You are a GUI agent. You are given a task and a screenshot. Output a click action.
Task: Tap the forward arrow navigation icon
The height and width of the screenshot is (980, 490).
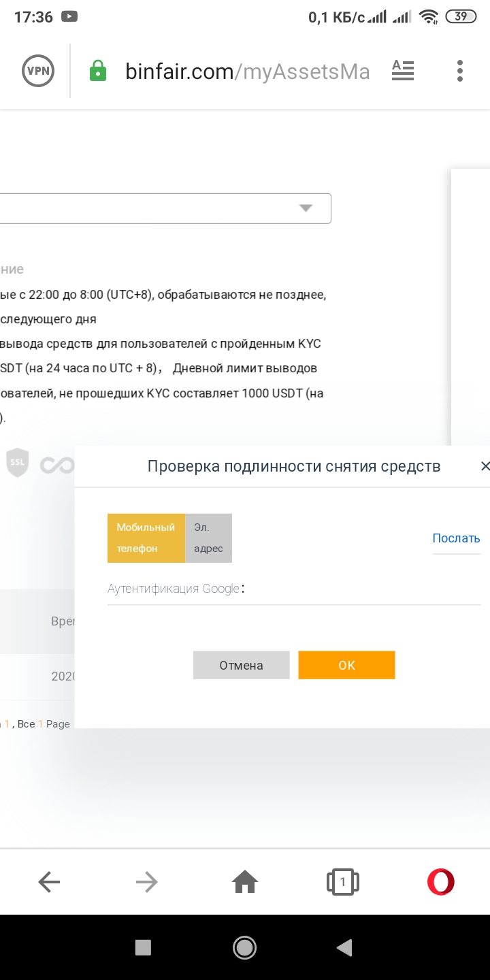coord(146,883)
